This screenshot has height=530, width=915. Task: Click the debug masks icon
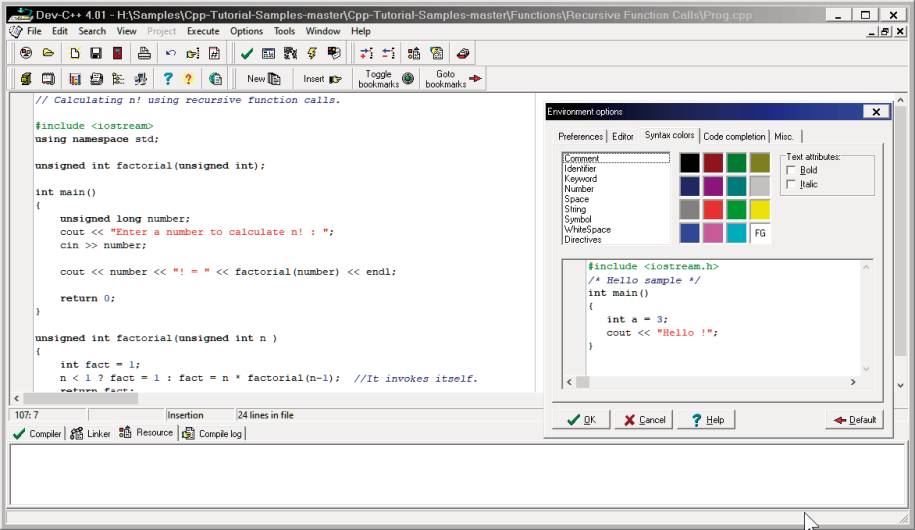[334, 54]
